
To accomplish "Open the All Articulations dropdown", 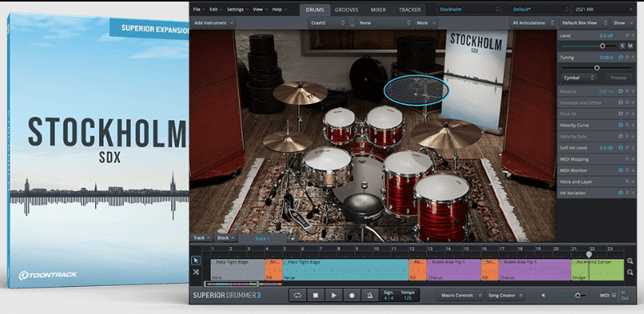I will (x=533, y=23).
